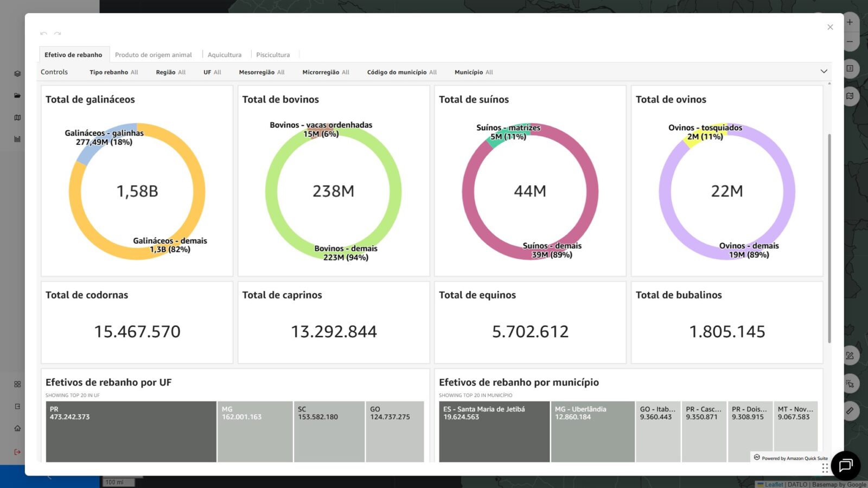Click the map zoom in plus button
This screenshot has height=488, width=868.
(x=850, y=22)
